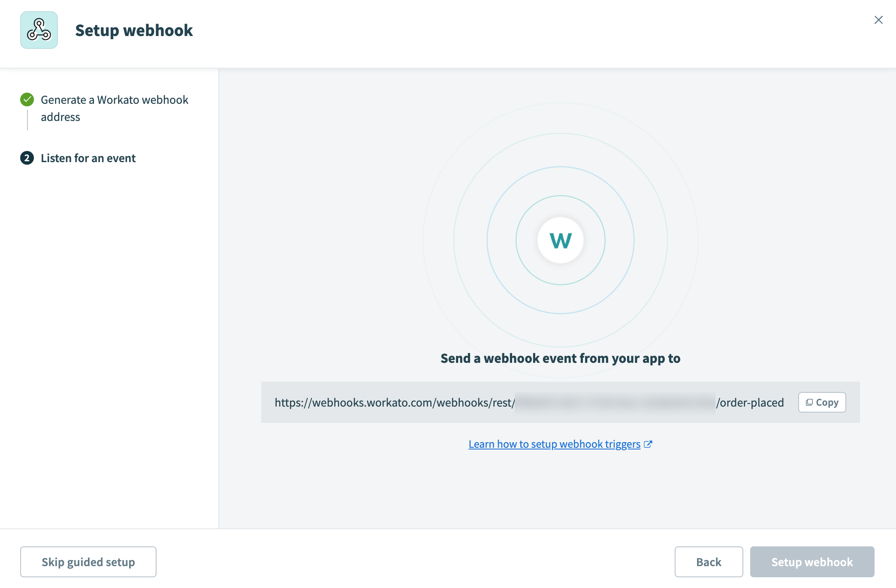896x588 pixels.
Task: Select the 'Setup webhook' title heading
Action: click(134, 30)
